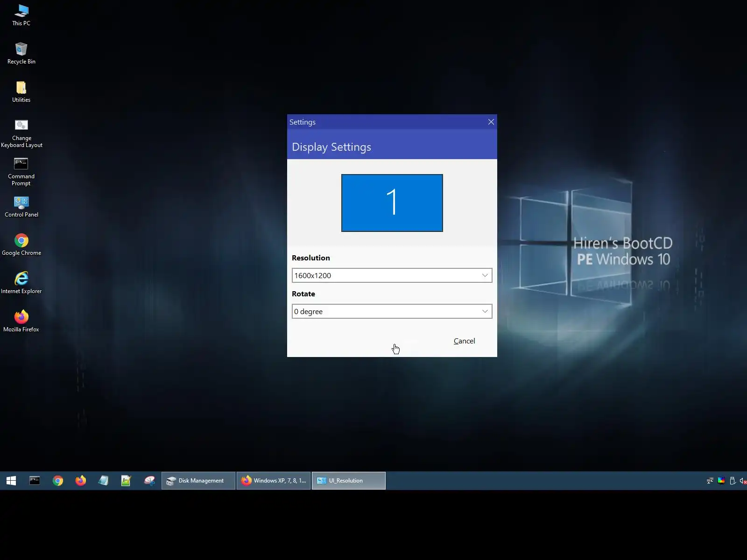Image resolution: width=747 pixels, height=560 pixels.
Task: Close the Settings dialog window
Action: (x=491, y=122)
